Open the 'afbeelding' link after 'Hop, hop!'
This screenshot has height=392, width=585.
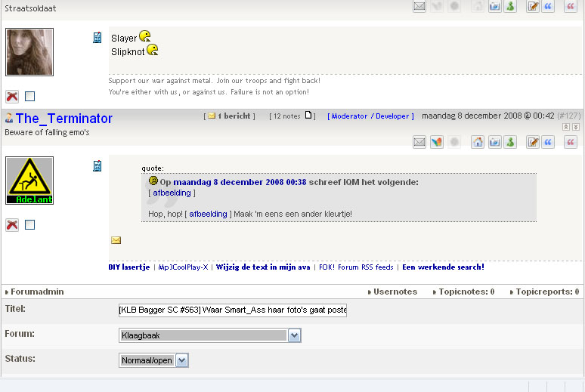click(208, 214)
